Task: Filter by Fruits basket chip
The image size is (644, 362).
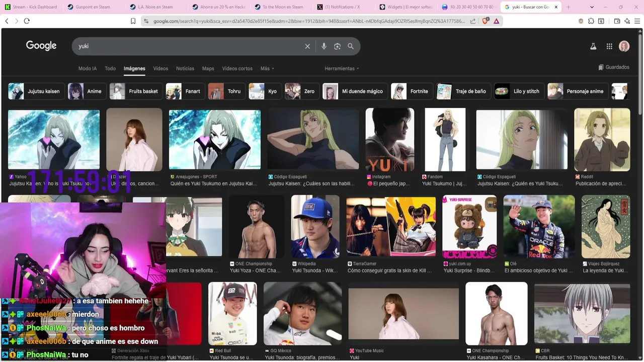Action: 136,92
